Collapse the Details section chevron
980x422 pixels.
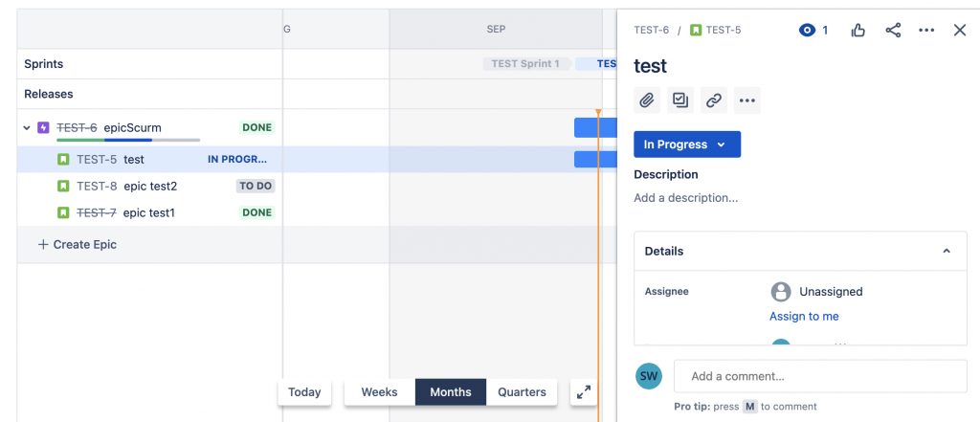tap(947, 251)
